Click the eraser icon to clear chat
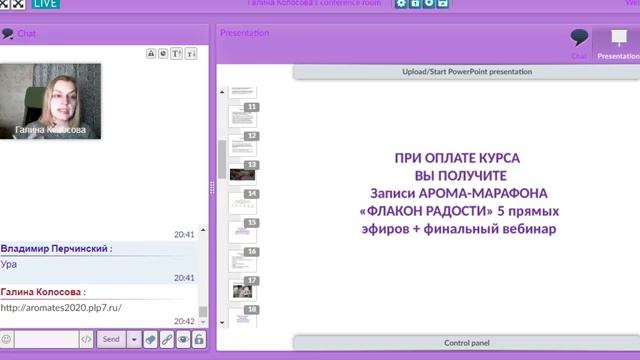 click(150, 339)
